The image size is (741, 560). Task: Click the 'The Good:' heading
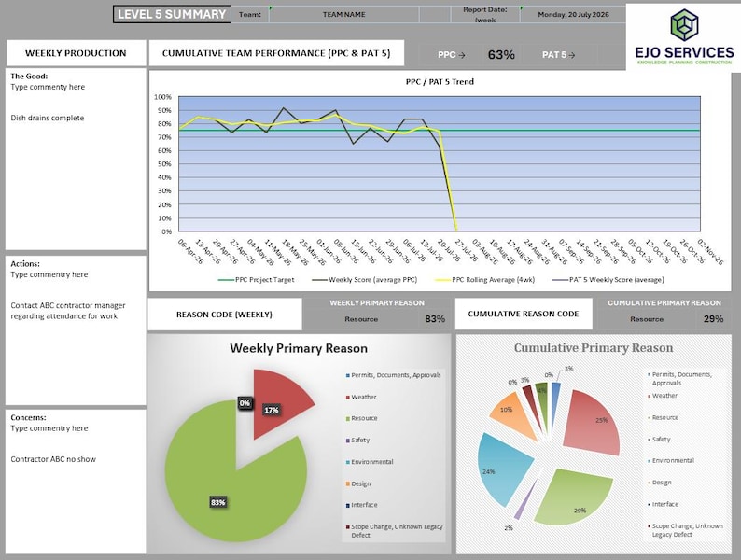29,77
